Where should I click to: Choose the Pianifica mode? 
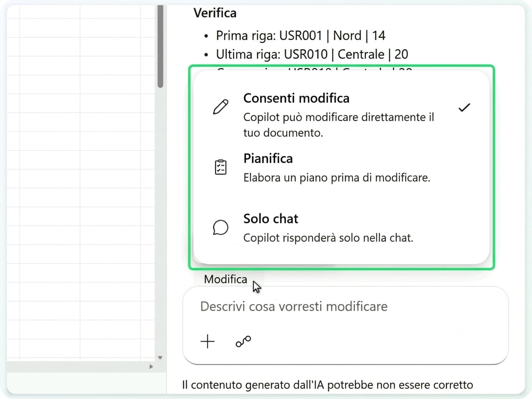coord(341,167)
